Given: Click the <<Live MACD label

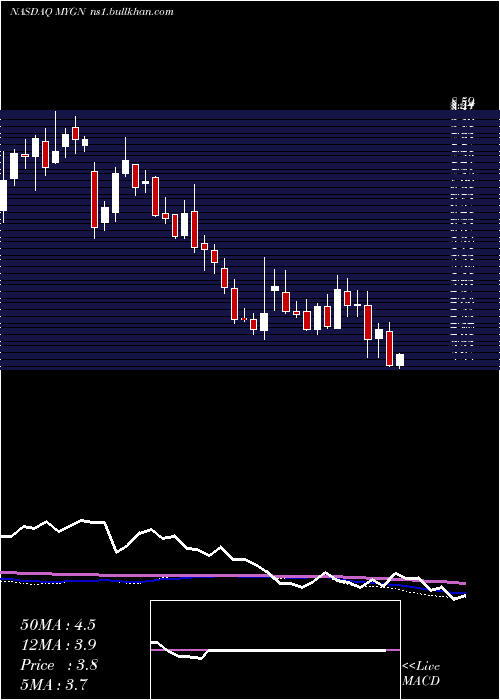Looking at the screenshot, I should pos(421,673).
